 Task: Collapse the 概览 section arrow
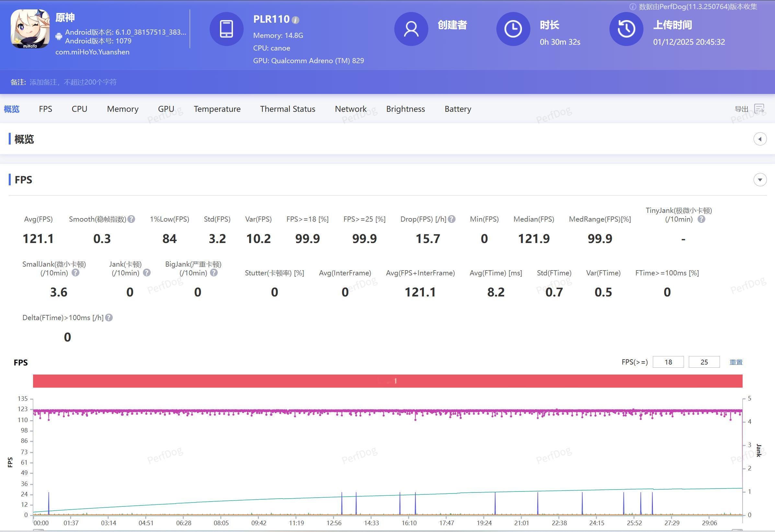coord(760,139)
